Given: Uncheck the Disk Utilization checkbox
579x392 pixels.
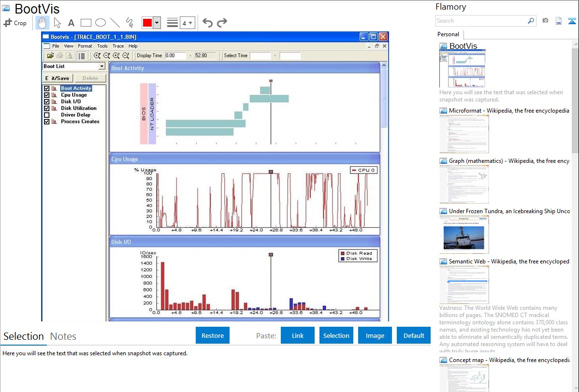Looking at the screenshot, I should point(46,108).
